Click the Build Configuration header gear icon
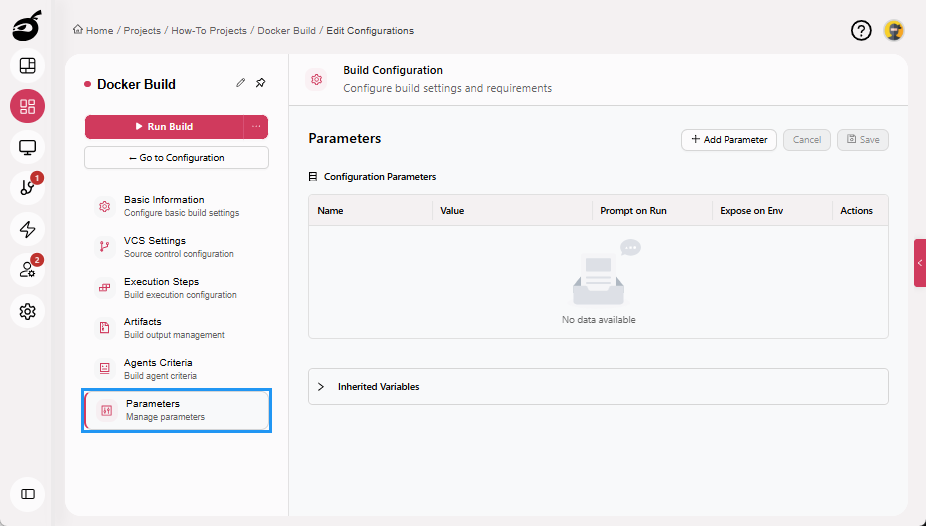Screen dimensions: 926x526 pos(317,79)
